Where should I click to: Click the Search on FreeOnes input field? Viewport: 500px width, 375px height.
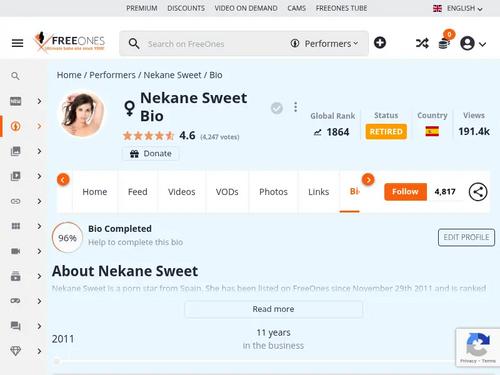tap(213, 44)
